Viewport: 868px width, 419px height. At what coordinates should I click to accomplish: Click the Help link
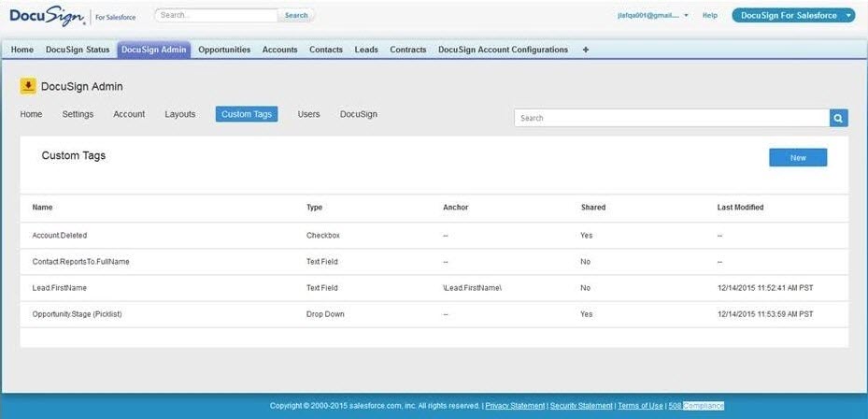coord(710,16)
